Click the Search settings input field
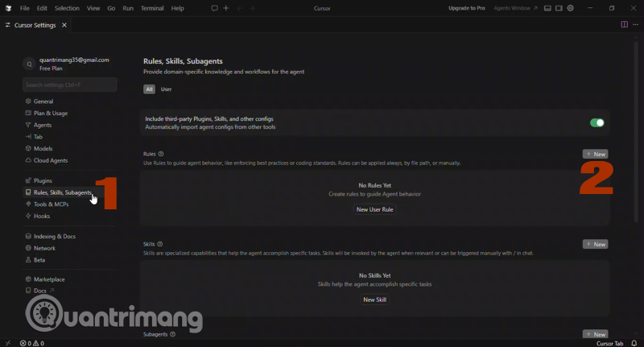644x347 pixels. click(x=69, y=85)
